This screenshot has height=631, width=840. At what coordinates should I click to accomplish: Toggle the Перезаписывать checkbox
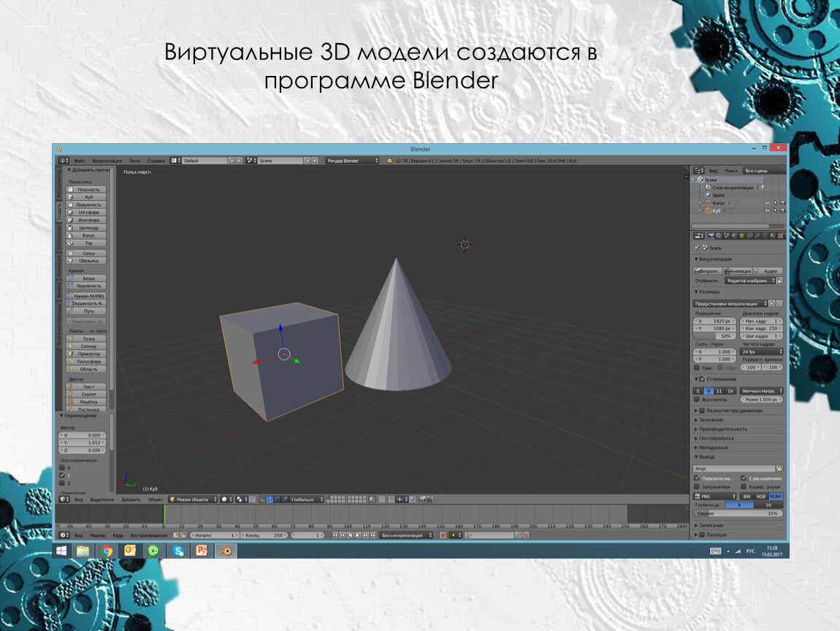tap(697, 478)
